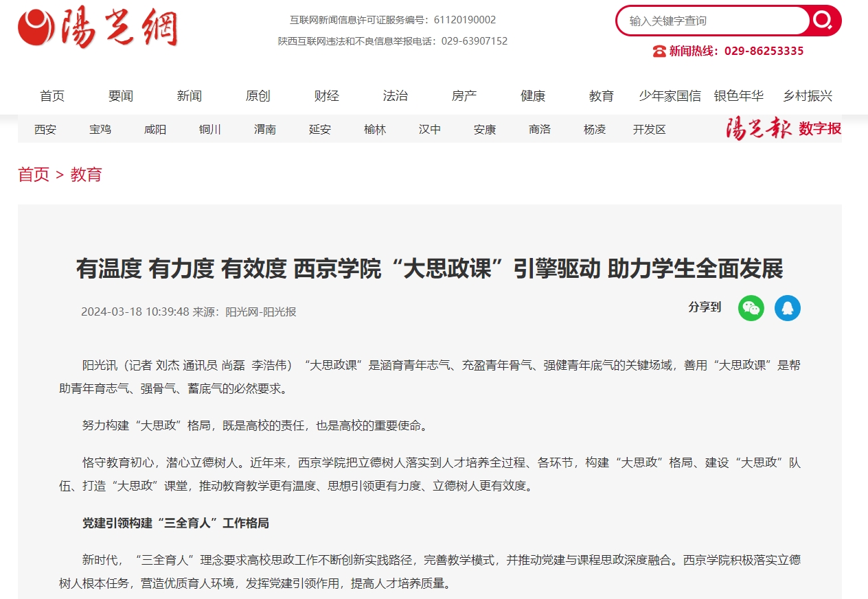Open 教育 in the main navigation

click(x=602, y=96)
